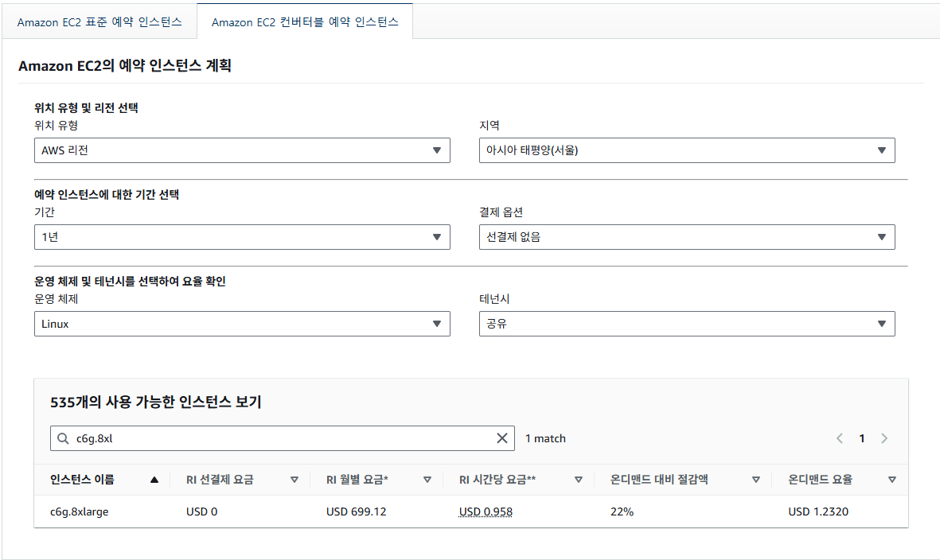Select page number 1 in pagination
The height and width of the screenshot is (560, 940).
tap(862, 438)
